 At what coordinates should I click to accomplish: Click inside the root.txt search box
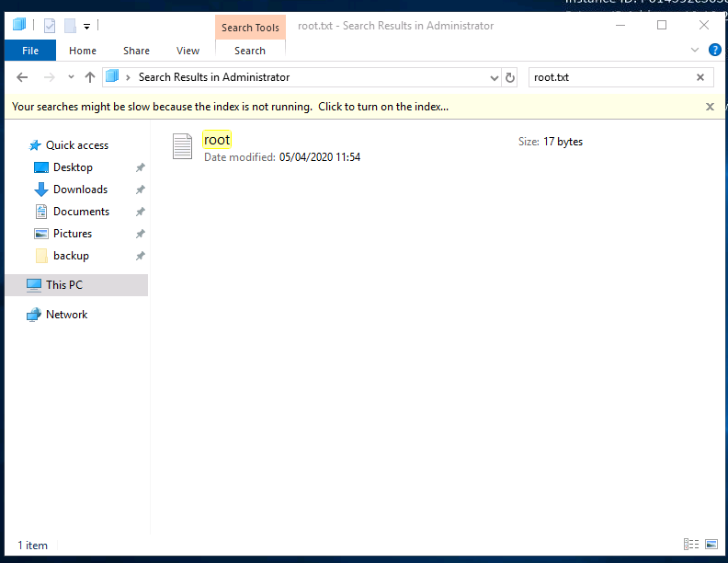[x=607, y=77]
